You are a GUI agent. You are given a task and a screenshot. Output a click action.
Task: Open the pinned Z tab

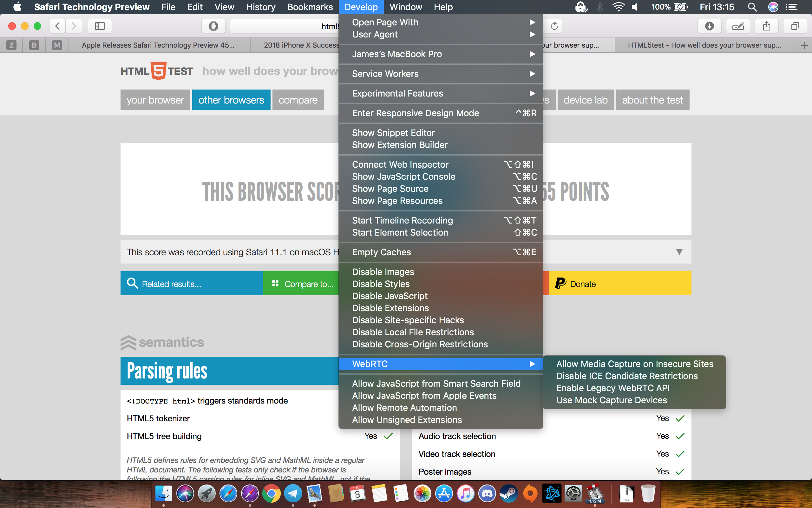click(x=11, y=45)
